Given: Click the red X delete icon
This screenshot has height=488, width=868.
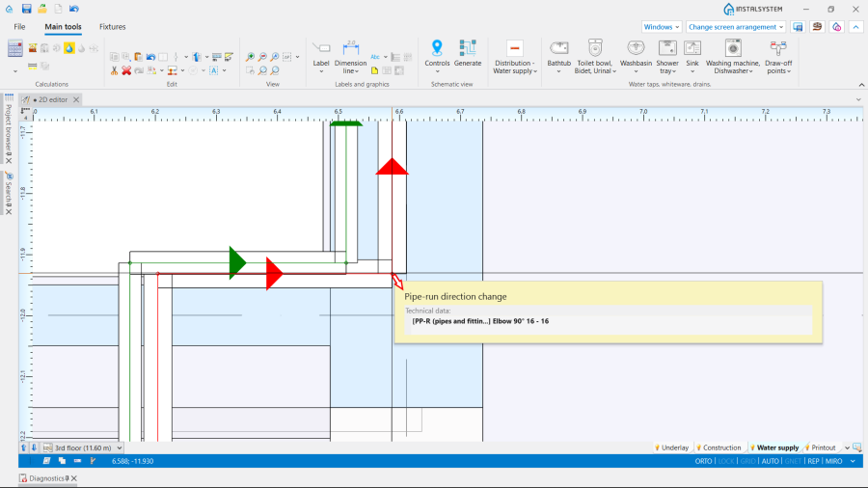Looking at the screenshot, I should (x=126, y=70).
